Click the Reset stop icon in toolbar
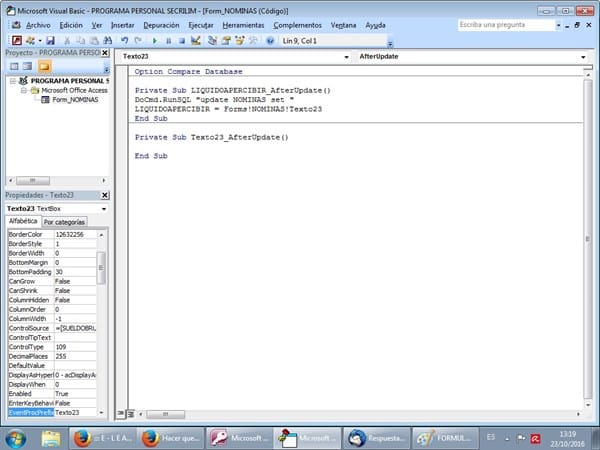Screen dimensions: 600x450 pyautogui.click(x=181, y=41)
